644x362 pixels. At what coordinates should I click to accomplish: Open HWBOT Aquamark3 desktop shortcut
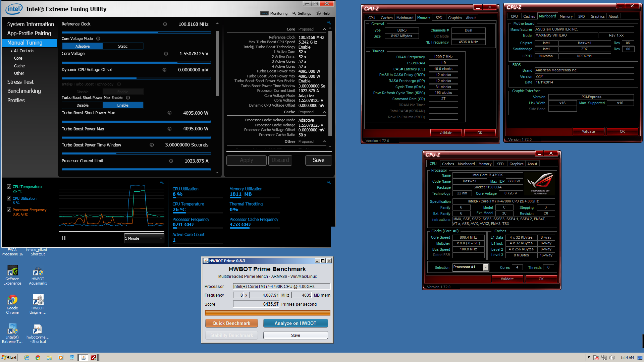[38, 275]
